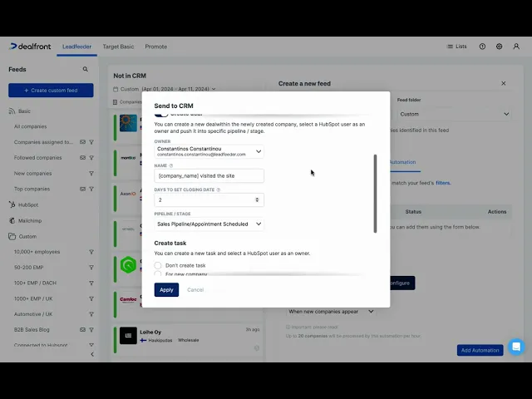Image resolution: width=532 pixels, height=399 pixels.
Task: Open the New companies feed
Action: click(33, 174)
